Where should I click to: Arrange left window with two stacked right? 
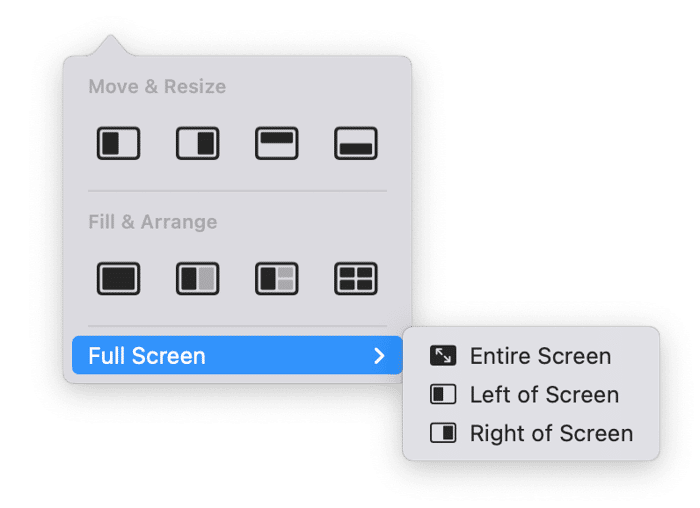(276, 278)
